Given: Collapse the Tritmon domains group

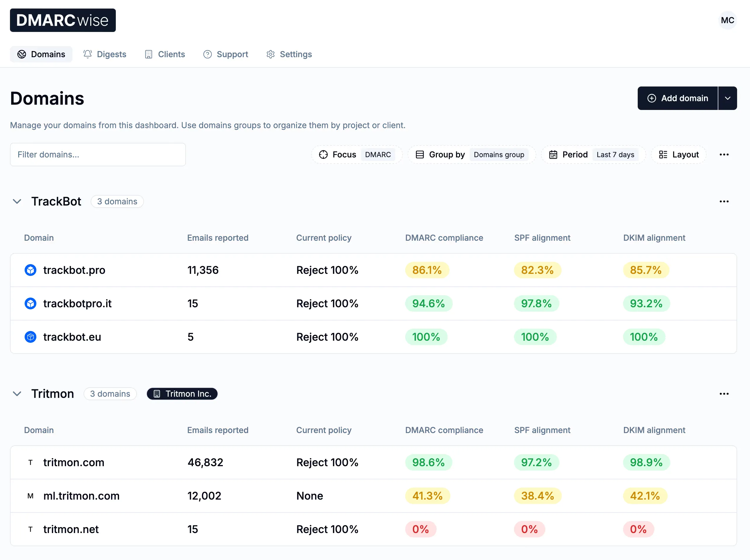Looking at the screenshot, I should pos(17,393).
